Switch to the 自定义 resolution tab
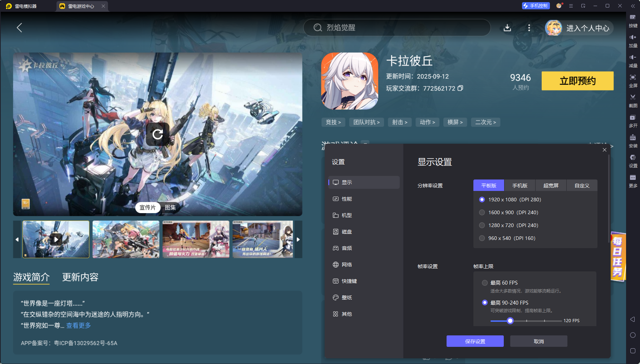This screenshot has height=364, width=640. [x=581, y=185]
